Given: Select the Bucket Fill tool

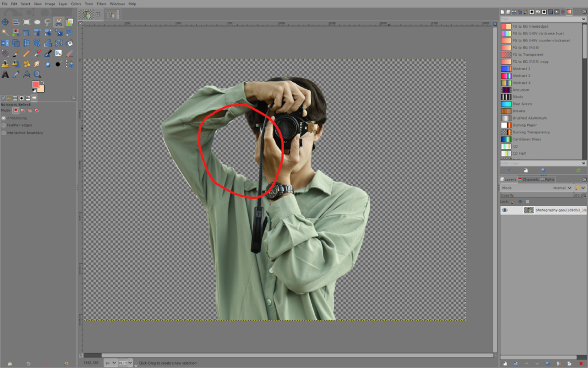Looking at the screenshot, I should click(69, 43).
